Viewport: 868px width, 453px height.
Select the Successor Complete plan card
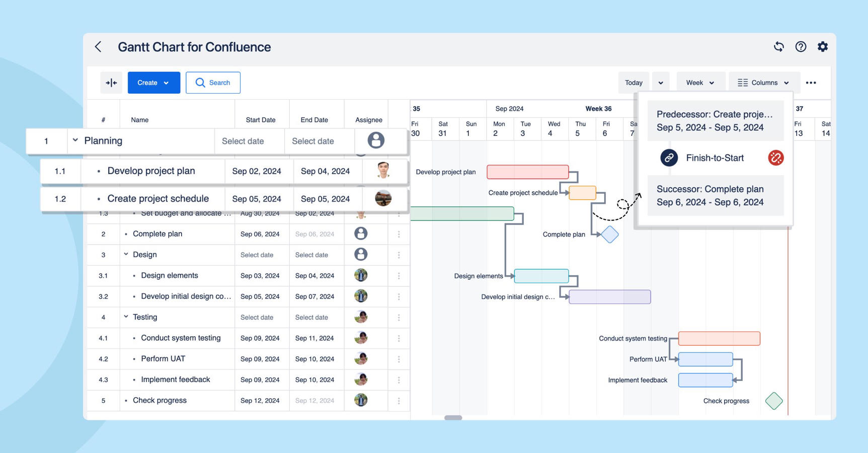[x=715, y=196]
